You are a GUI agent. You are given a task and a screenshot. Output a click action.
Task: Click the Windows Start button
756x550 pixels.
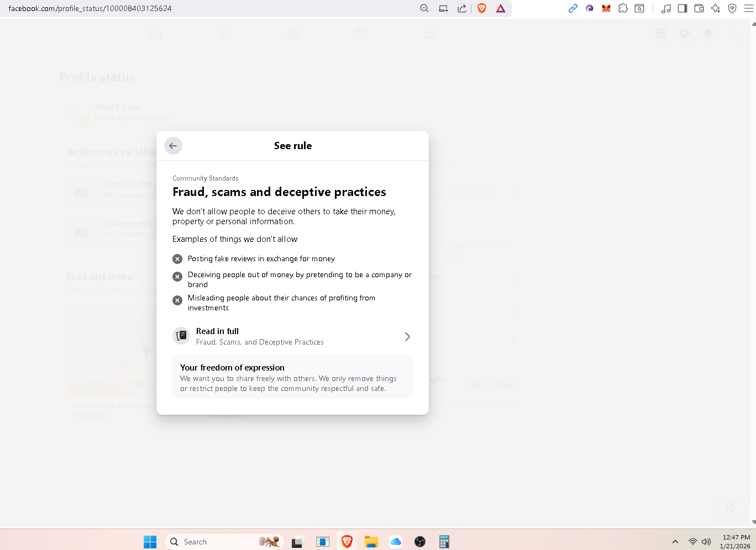150,542
